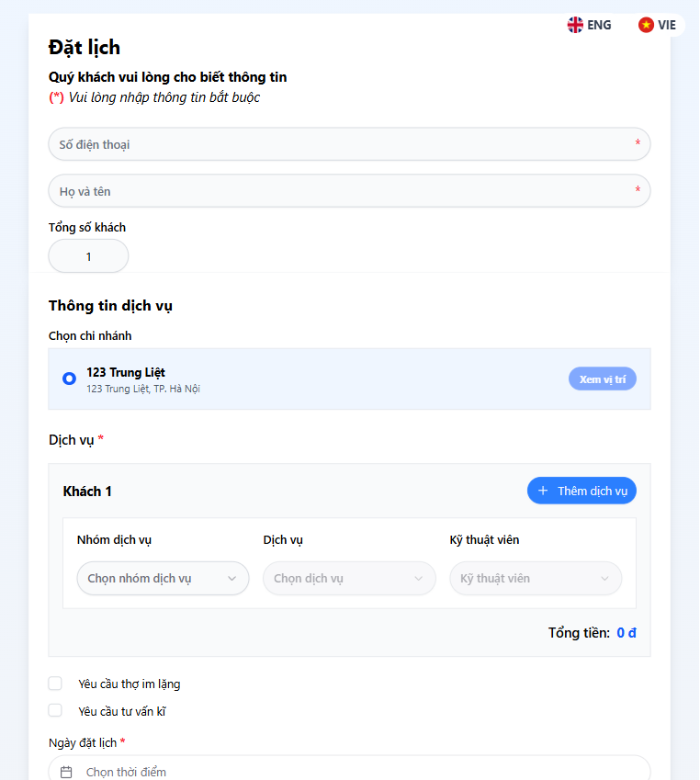
Task: Click the Vietnam flag icon
Action: click(x=646, y=25)
